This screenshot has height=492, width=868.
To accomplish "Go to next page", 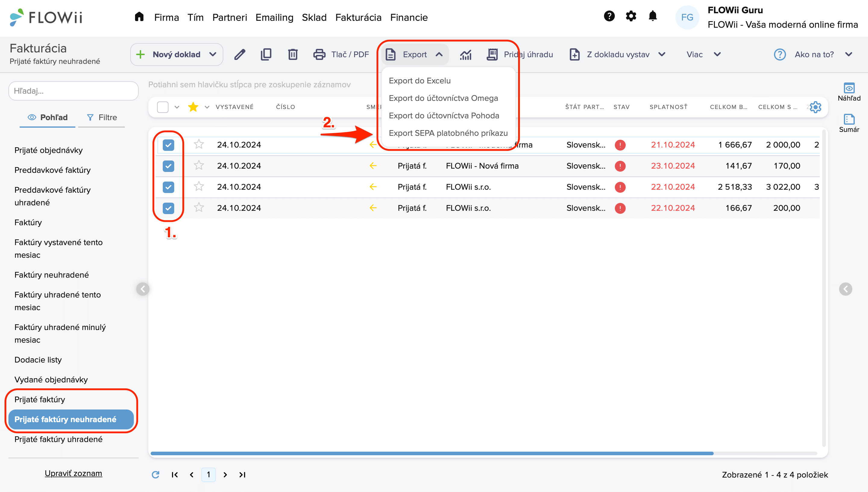I will (x=225, y=475).
